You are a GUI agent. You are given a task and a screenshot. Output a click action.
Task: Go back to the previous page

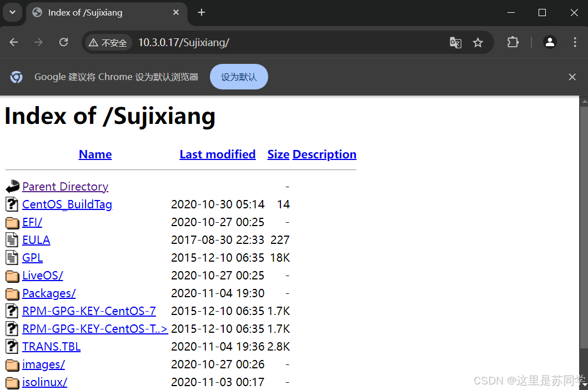pos(14,42)
